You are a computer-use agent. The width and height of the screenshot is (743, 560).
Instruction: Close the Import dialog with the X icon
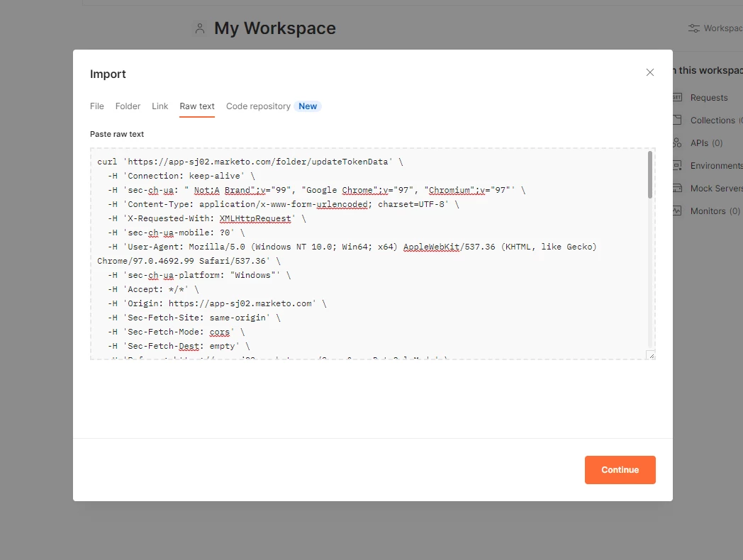pyautogui.click(x=649, y=72)
